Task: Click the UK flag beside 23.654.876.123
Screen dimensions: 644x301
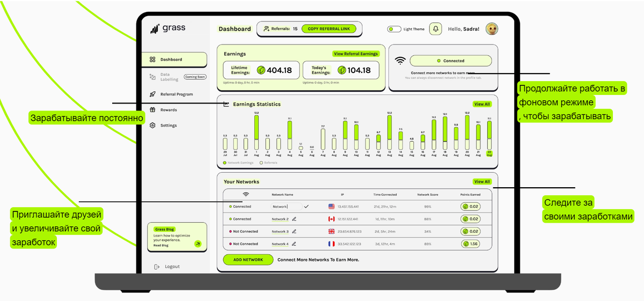Action: (331, 231)
